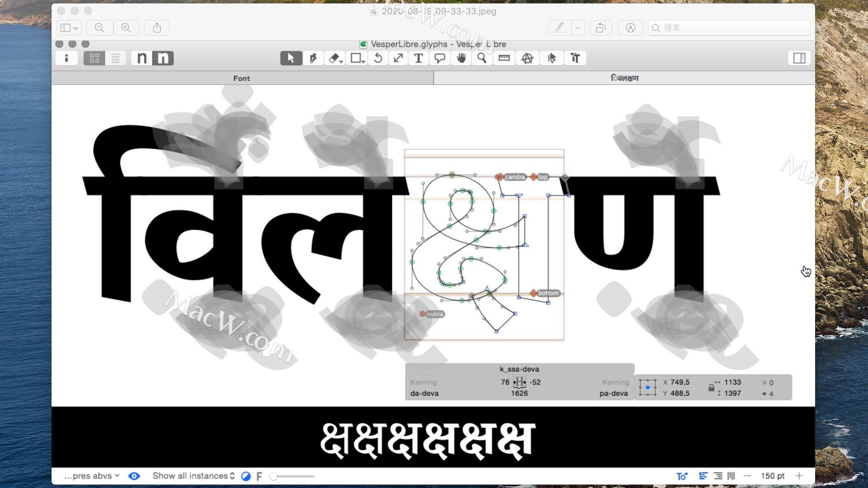The height and width of the screenshot is (488, 868).
Task: Expand the pres abvs feature menu
Action: pos(91,476)
